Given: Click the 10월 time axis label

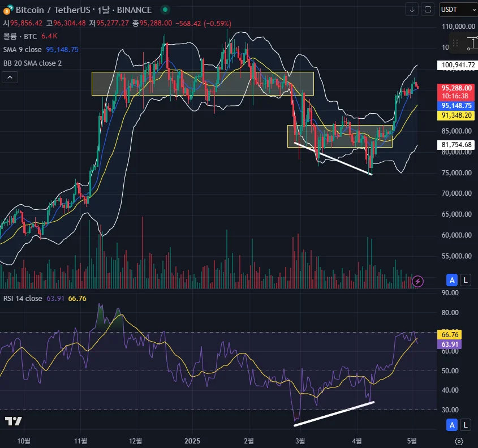Looking at the screenshot, I should click(x=23, y=441).
